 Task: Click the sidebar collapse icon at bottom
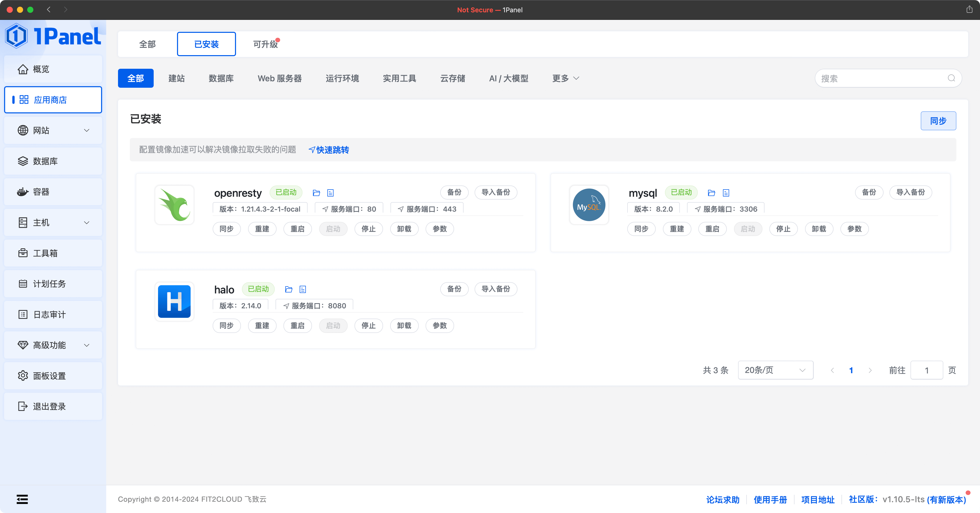click(22, 499)
